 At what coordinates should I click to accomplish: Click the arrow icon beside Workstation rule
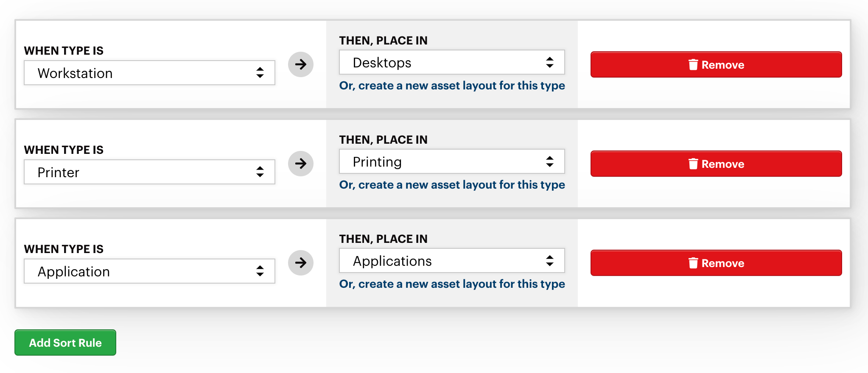pyautogui.click(x=300, y=64)
